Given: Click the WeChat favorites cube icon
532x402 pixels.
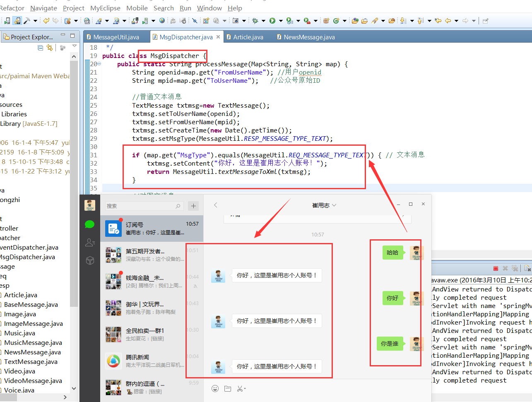Looking at the screenshot, I should click(x=90, y=260).
